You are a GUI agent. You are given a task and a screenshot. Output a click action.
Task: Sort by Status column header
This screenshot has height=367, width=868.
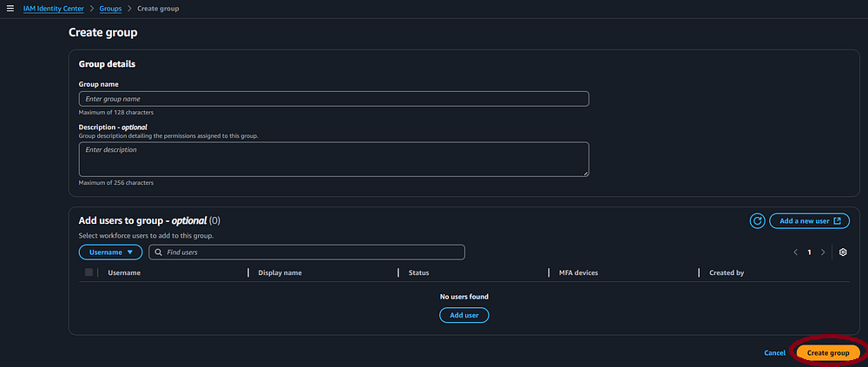pyautogui.click(x=419, y=272)
